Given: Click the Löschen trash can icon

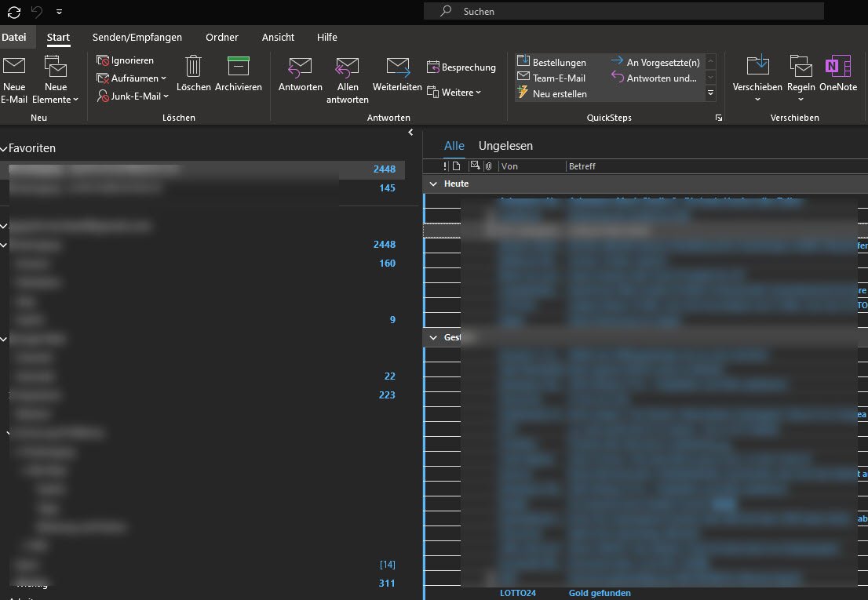Looking at the screenshot, I should click(x=193, y=74).
